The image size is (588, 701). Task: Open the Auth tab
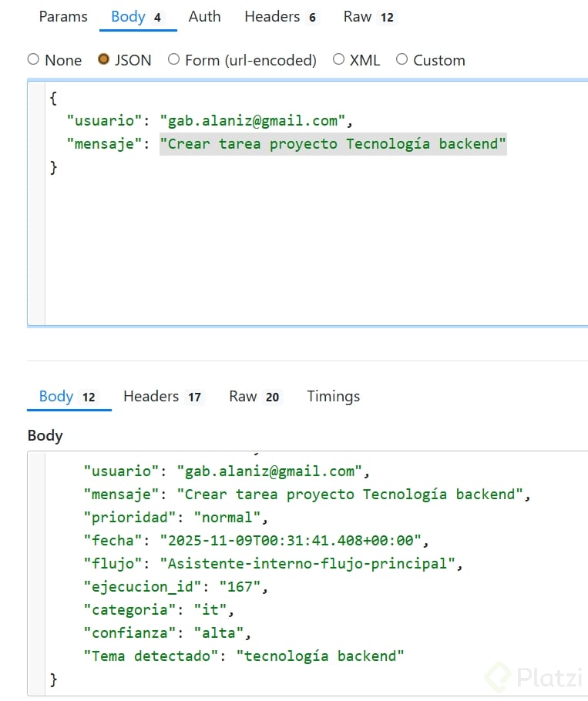[x=204, y=17]
